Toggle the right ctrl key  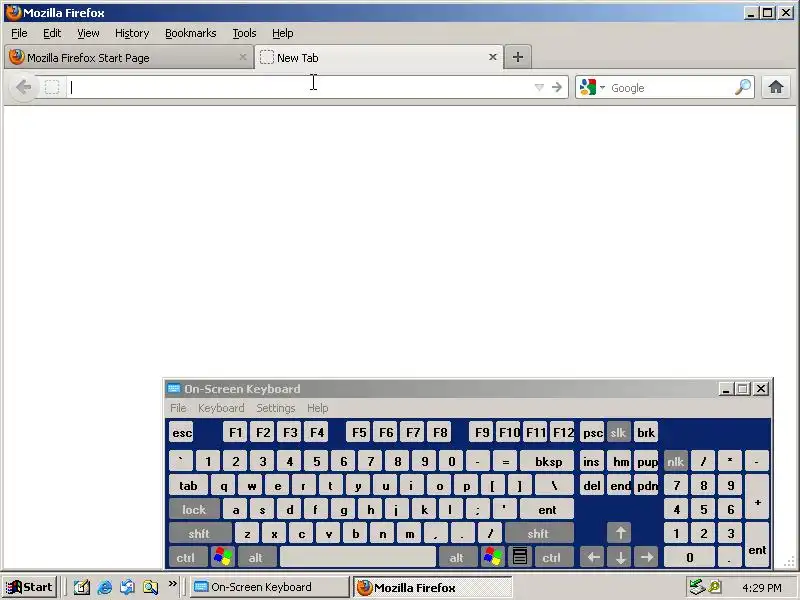[552, 558]
